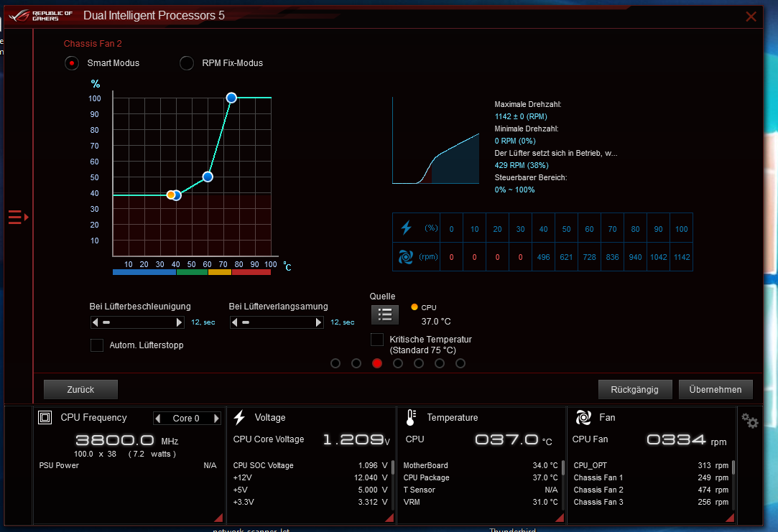The image size is (778, 532).
Task: Switch to the sixth fan page dot
Action: click(x=440, y=363)
